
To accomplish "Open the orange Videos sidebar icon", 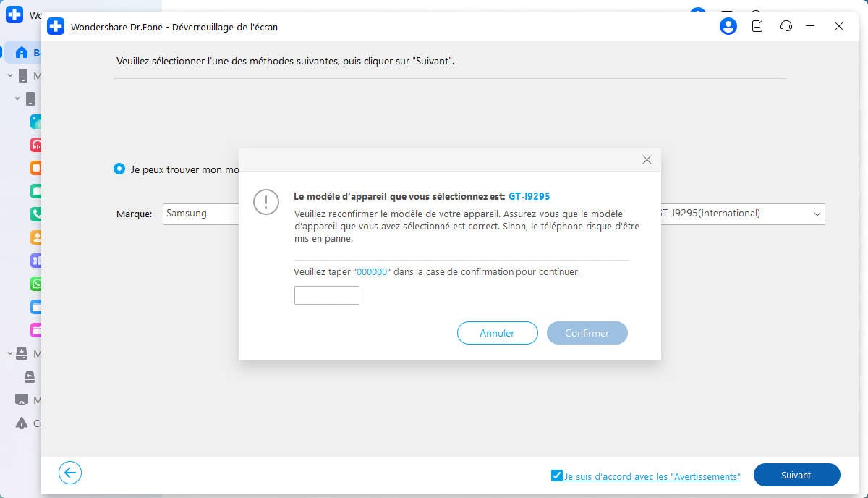I will pyautogui.click(x=35, y=168).
